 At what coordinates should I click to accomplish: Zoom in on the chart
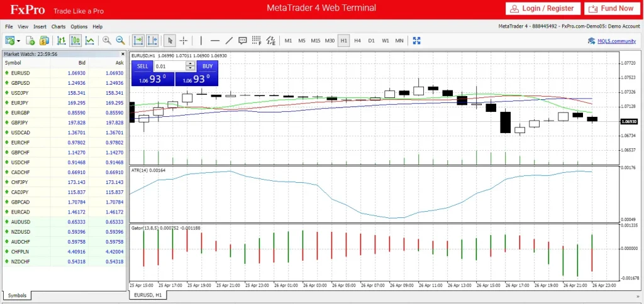click(x=107, y=41)
